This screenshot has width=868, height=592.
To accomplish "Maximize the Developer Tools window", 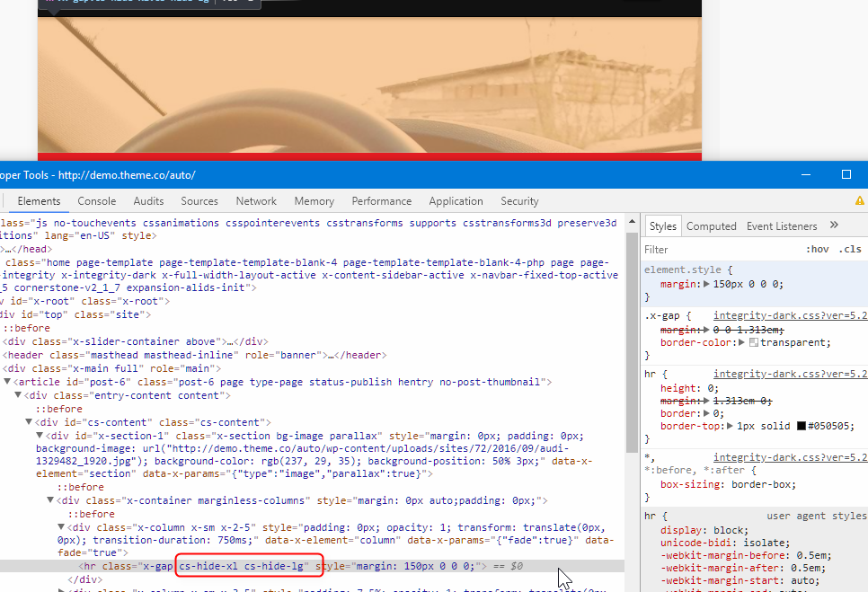I will click(846, 174).
